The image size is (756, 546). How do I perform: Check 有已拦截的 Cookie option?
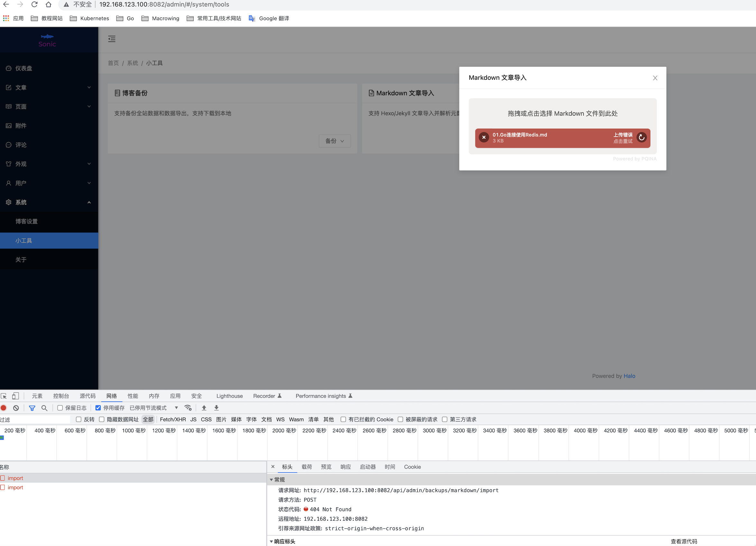pyautogui.click(x=343, y=419)
